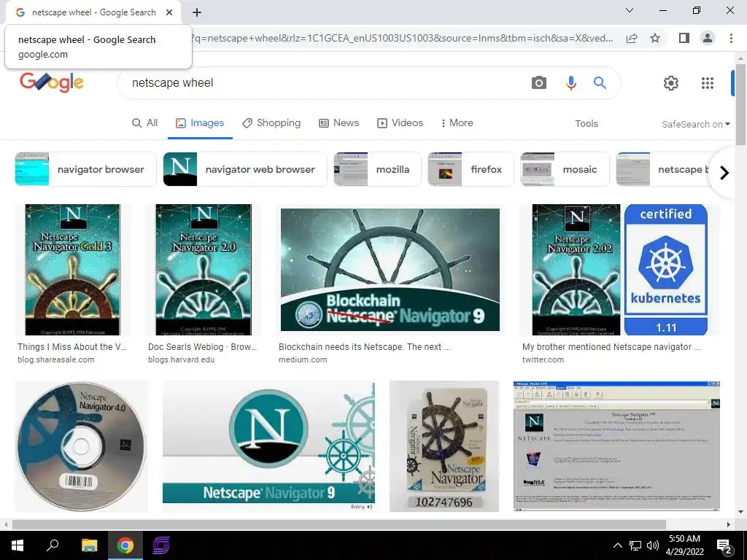
Task: Click horizontal scrollbar right arrow
Action: (729, 524)
